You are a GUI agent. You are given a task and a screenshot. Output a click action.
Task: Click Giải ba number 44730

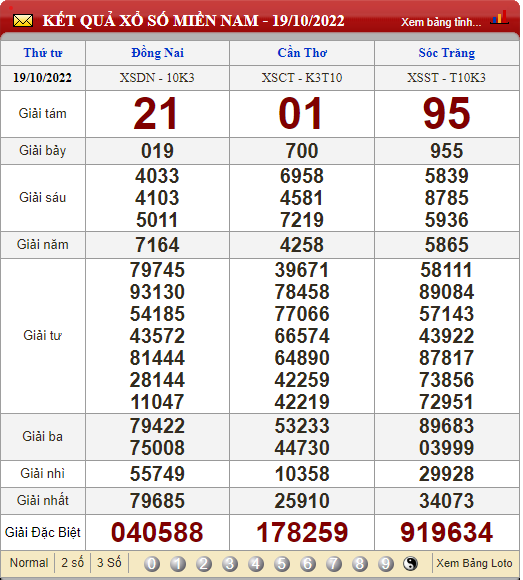click(302, 448)
